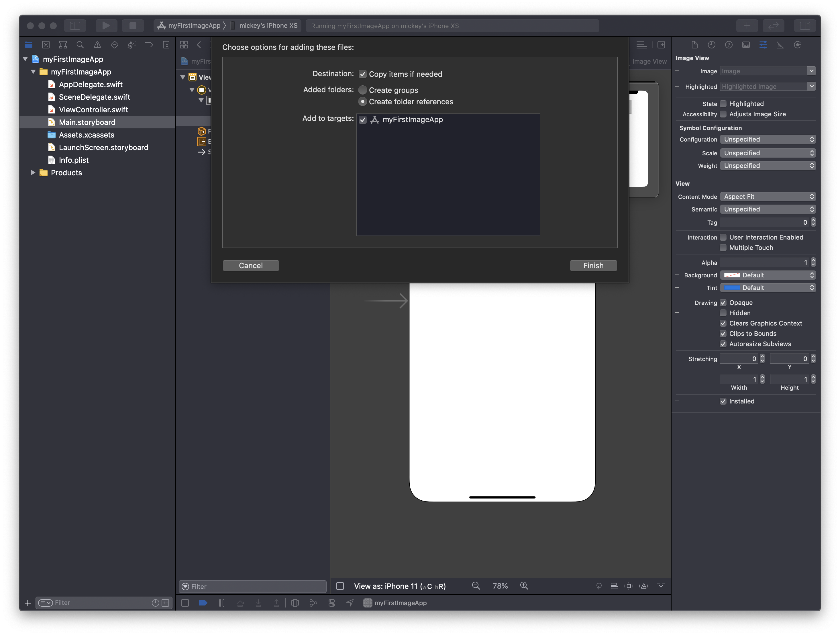Open the Report navigator
Viewport: 840px width, 635px height.
point(166,45)
